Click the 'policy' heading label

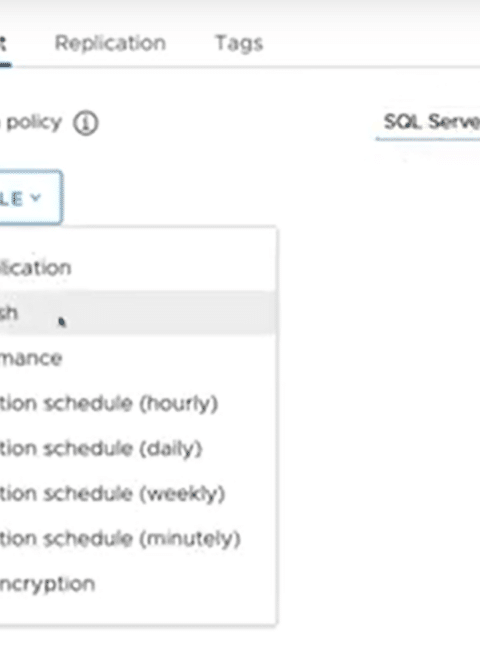tap(34, 123)
